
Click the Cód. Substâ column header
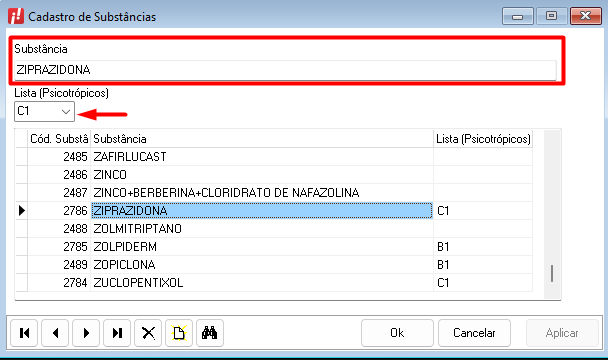coord(59,139)
